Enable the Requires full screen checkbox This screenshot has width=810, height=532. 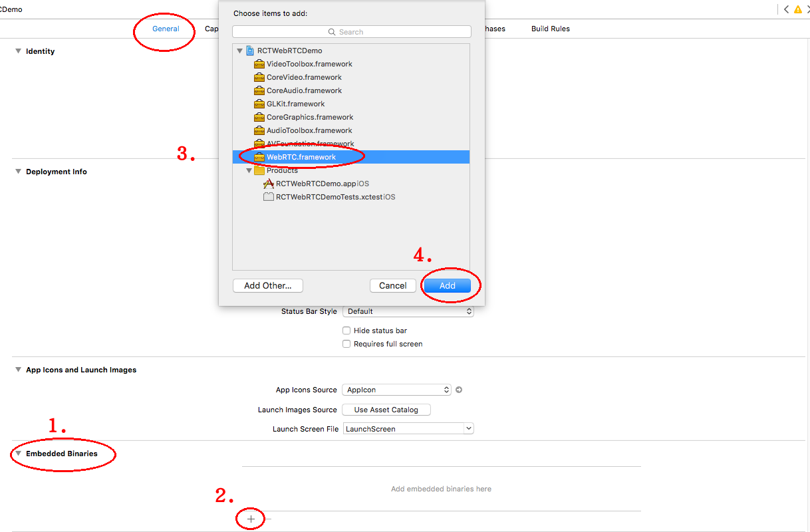pos(346,344)
